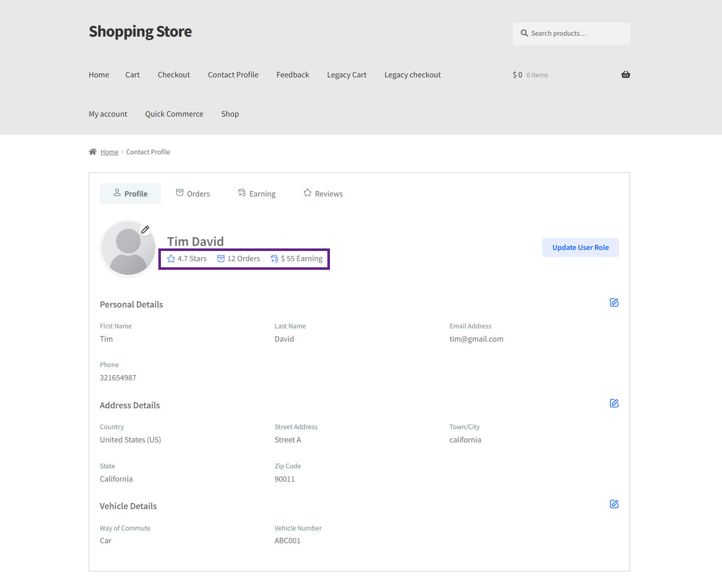Open the Reviews tab

[323, 193]
